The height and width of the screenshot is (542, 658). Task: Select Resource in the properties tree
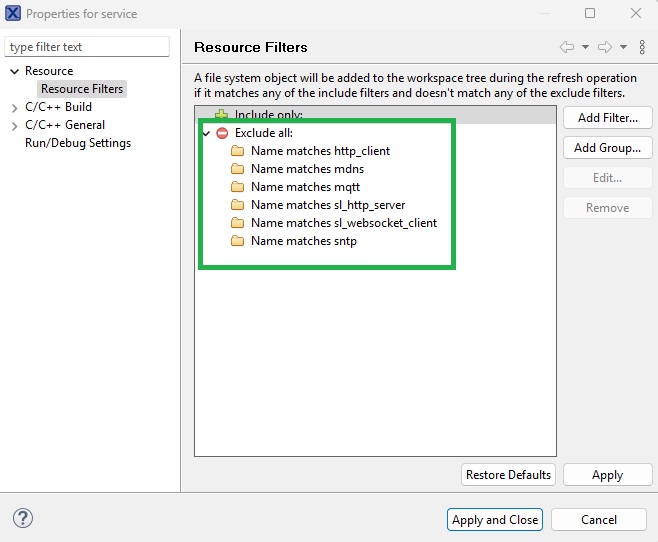[49, 71]
